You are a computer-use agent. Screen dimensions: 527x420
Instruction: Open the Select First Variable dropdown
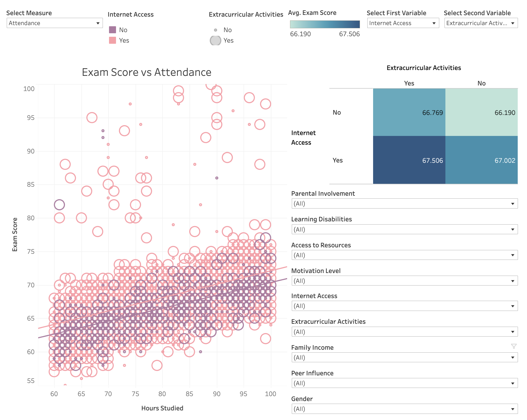pos(403,23)
